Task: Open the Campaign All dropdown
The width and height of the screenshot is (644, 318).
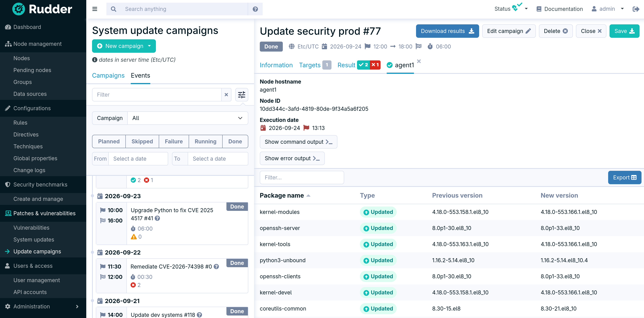Action: (188, 118)
